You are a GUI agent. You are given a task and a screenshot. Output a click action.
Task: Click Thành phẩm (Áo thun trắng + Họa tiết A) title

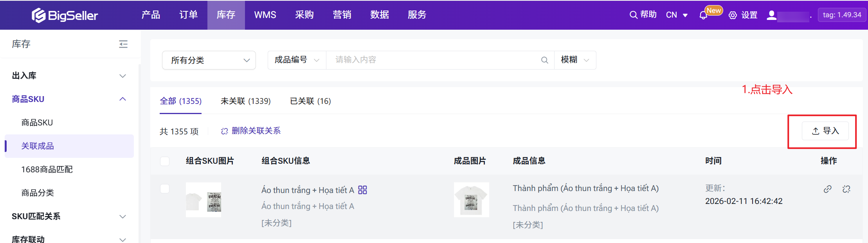point(586,188)
